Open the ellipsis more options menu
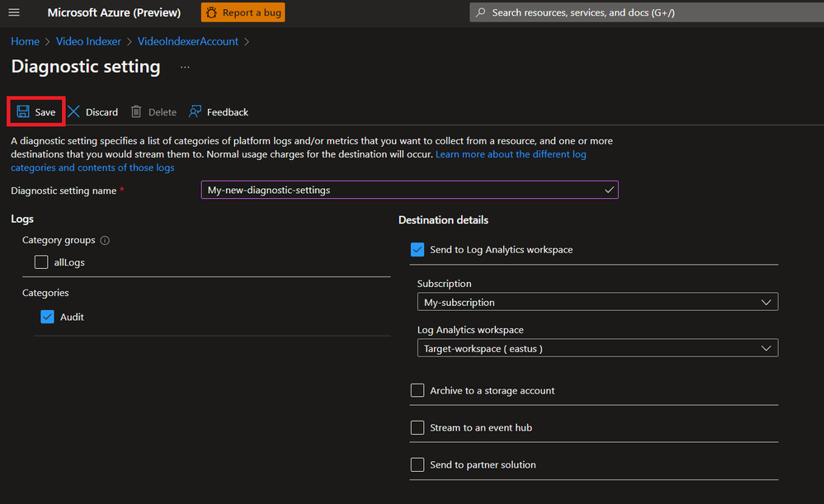 pyautogui.click(x=185, y=68)
